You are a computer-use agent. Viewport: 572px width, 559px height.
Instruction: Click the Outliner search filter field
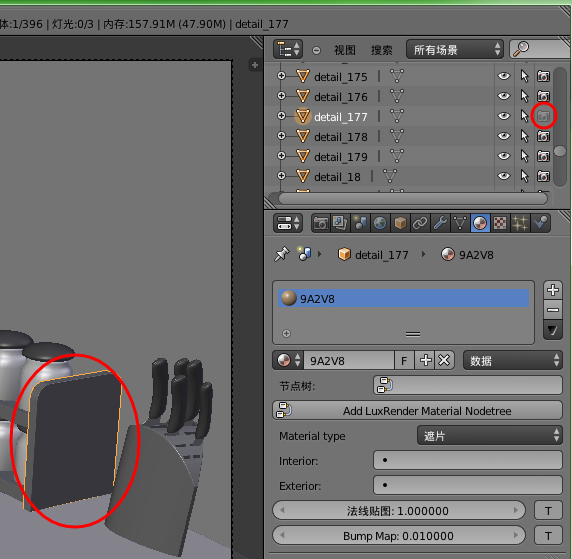(x=540, y=49)
